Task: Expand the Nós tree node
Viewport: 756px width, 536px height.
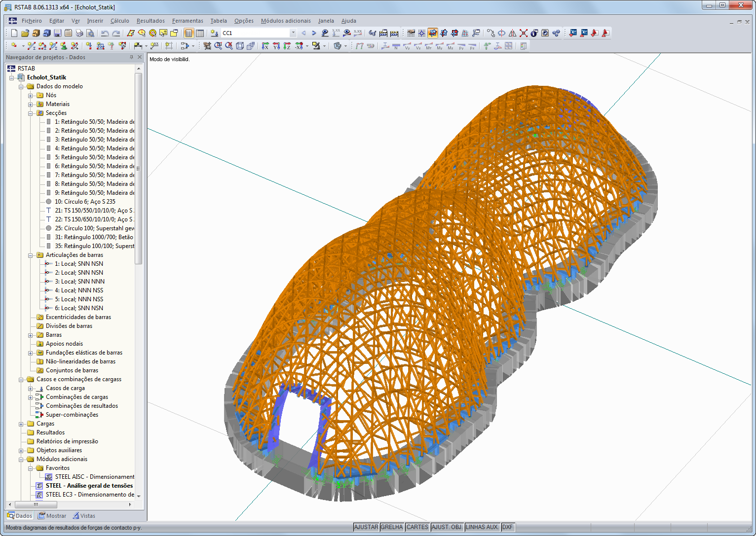Action: pyautogui.click(x=31, y=96)
